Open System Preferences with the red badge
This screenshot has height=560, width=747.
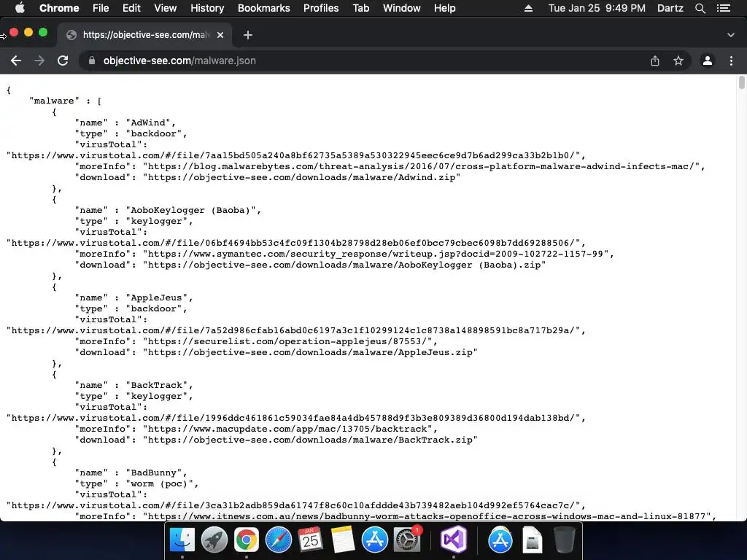407,540
